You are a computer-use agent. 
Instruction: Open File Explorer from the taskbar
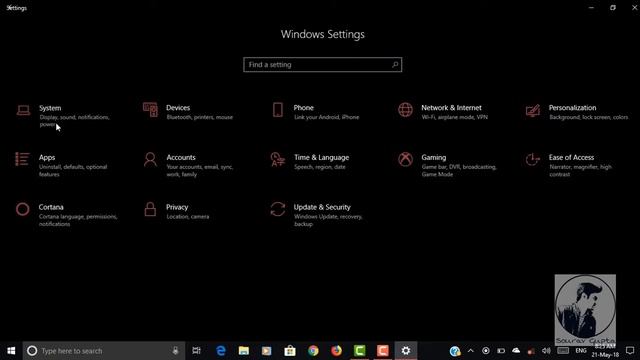click(x=244, y=351)
